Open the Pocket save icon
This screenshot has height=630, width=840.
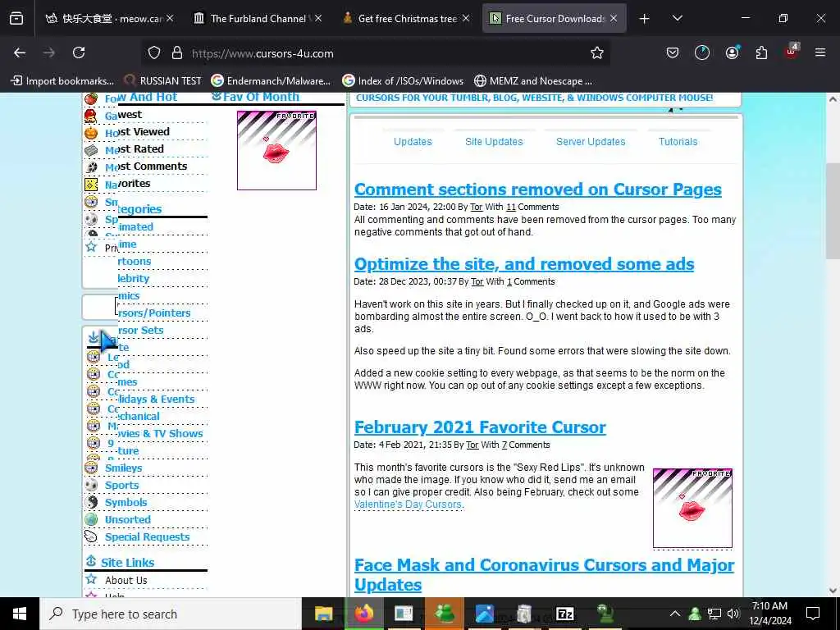[673, 52]
